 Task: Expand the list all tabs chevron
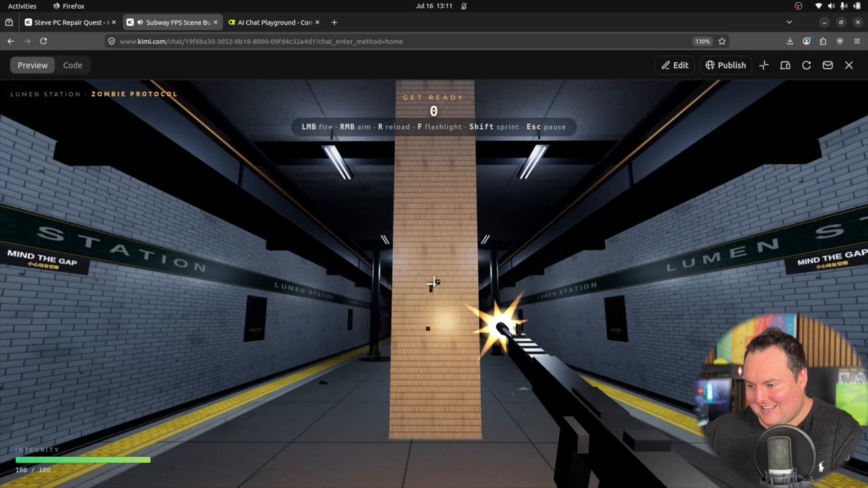pyautogui.click(x=789, y=22)
